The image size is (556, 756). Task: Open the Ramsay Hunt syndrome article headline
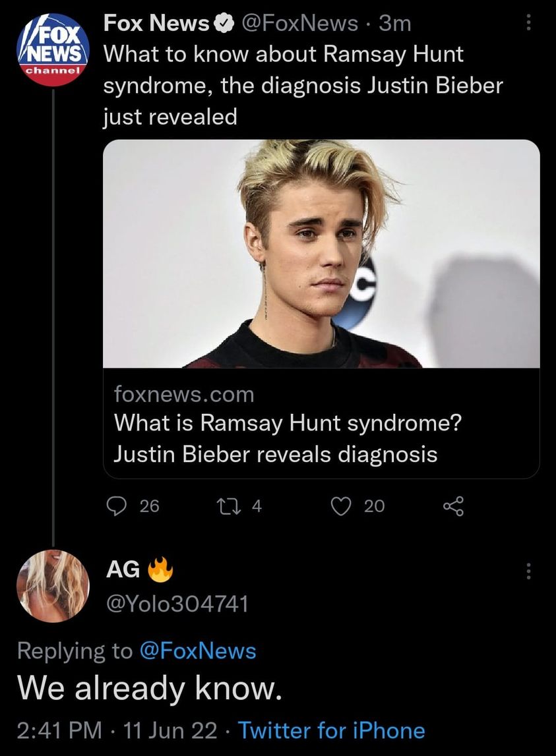(x=287, y=438)
